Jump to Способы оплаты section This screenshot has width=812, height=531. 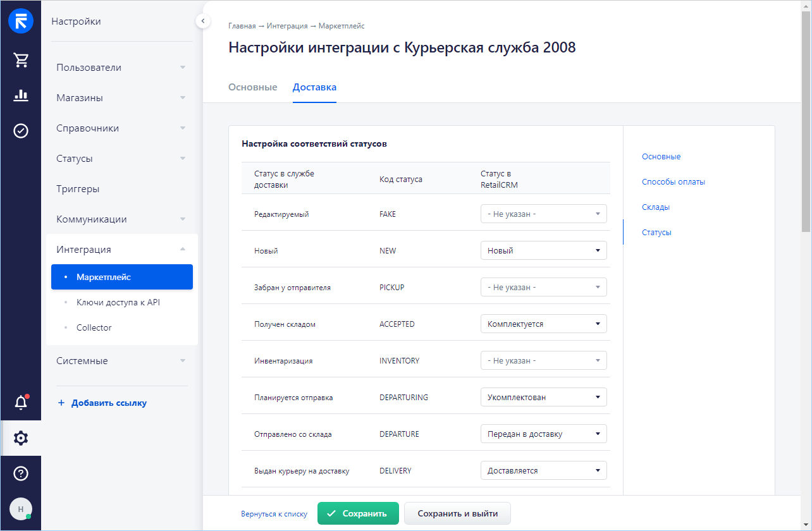click(x=674, y=182)
